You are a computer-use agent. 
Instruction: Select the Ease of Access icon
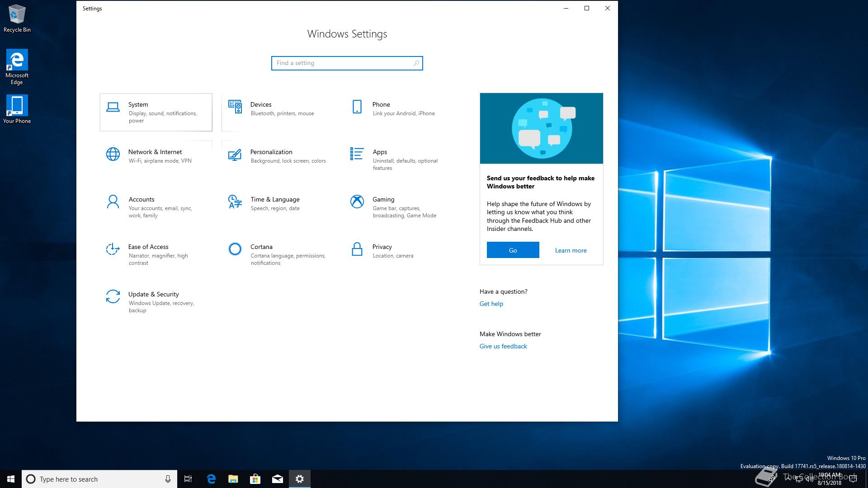[x=113, y=249]
